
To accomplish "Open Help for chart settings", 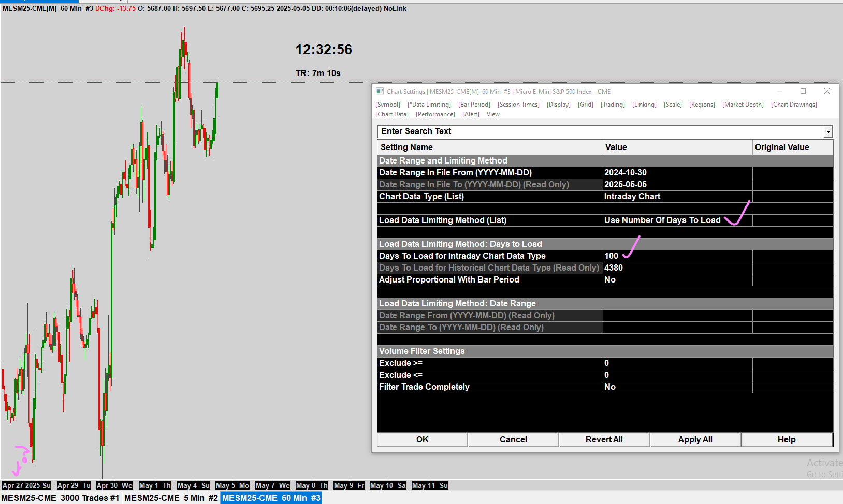I will click(787, 439).
